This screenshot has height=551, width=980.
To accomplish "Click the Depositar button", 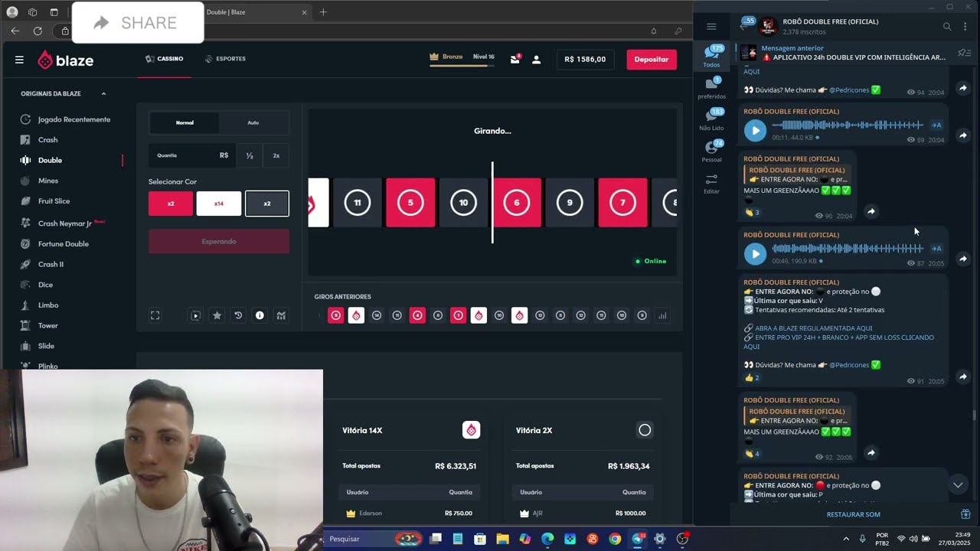I will [652, 59].
